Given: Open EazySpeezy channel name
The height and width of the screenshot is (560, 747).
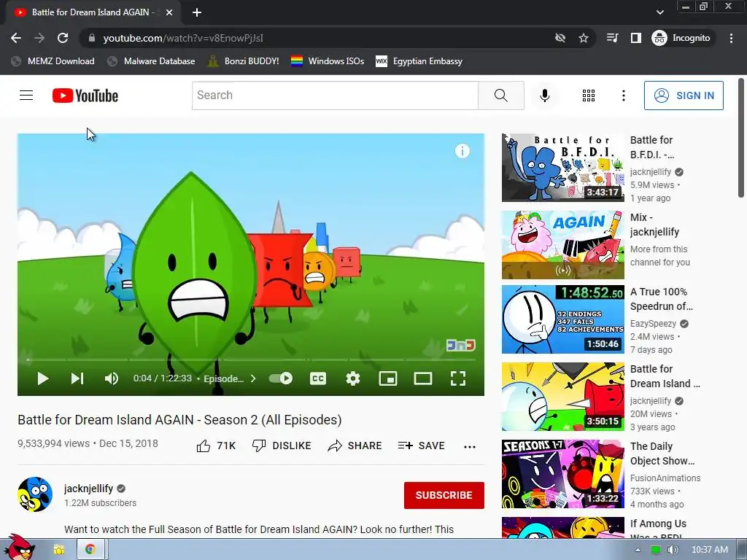Looking at the screenshot, I should point(653,323).
